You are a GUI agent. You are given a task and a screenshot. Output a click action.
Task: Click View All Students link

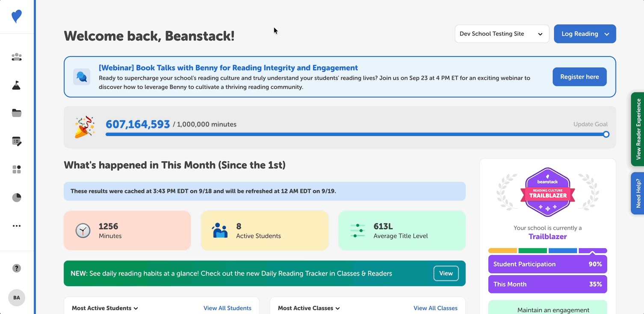(x=227, y=308)
